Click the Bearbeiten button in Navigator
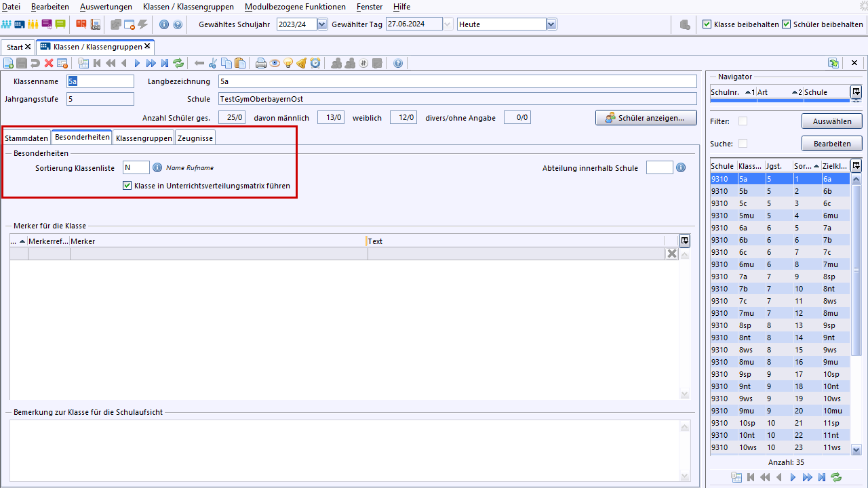 (x=832, y=144)
